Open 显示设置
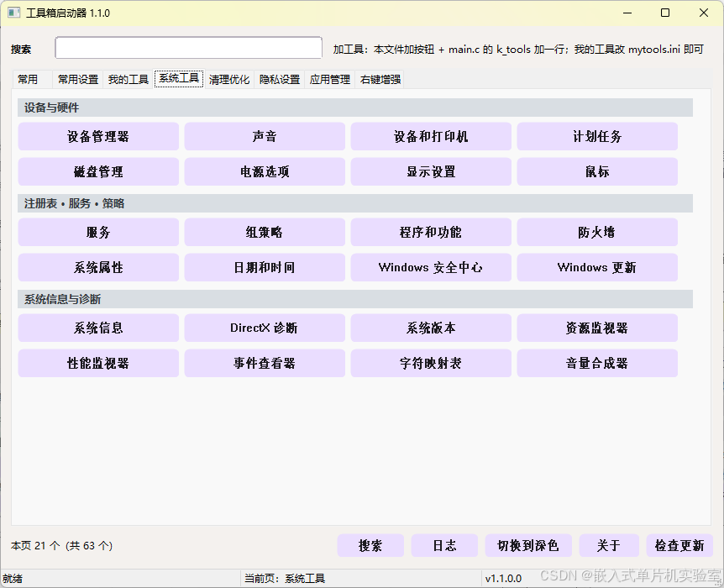The image size is (724, 588). 431,171
